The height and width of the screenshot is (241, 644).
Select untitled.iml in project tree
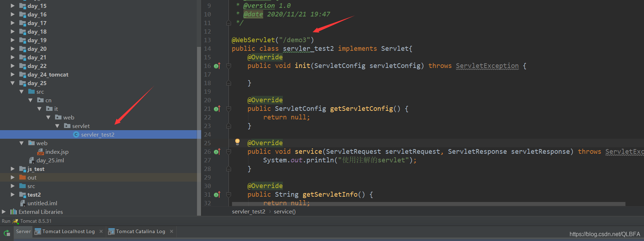(x=42, y=203)
